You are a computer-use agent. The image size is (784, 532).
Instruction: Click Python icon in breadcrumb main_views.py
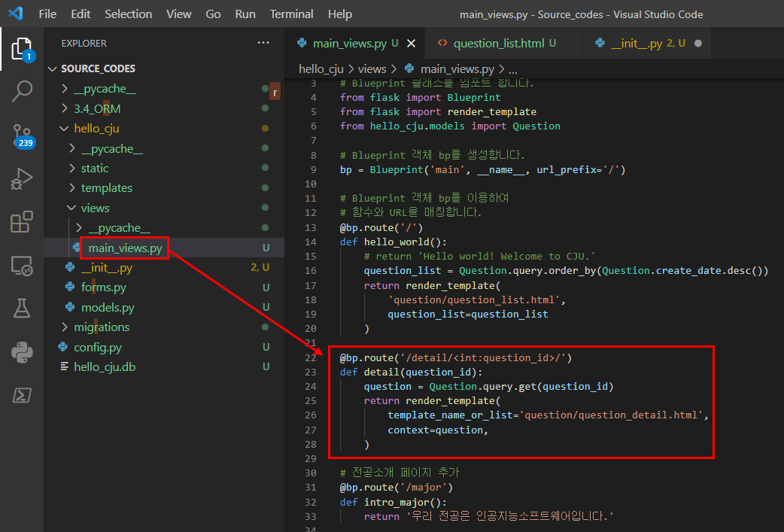409,68
